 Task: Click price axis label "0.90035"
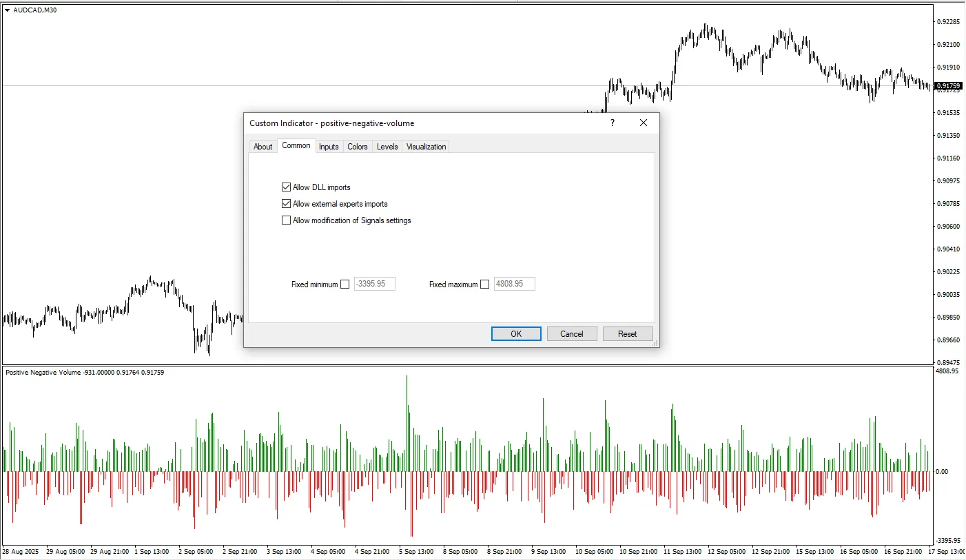click(949, 295)
